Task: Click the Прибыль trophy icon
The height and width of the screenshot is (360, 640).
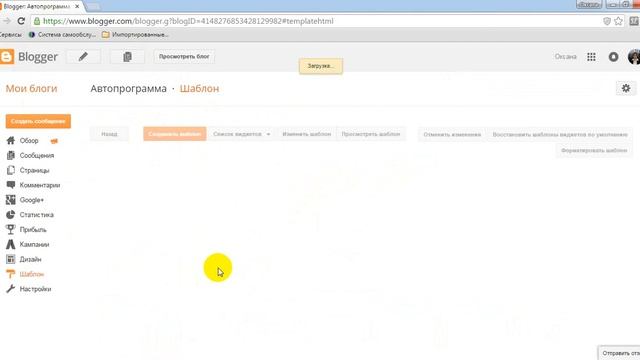Action: click(x=11, y=229)
